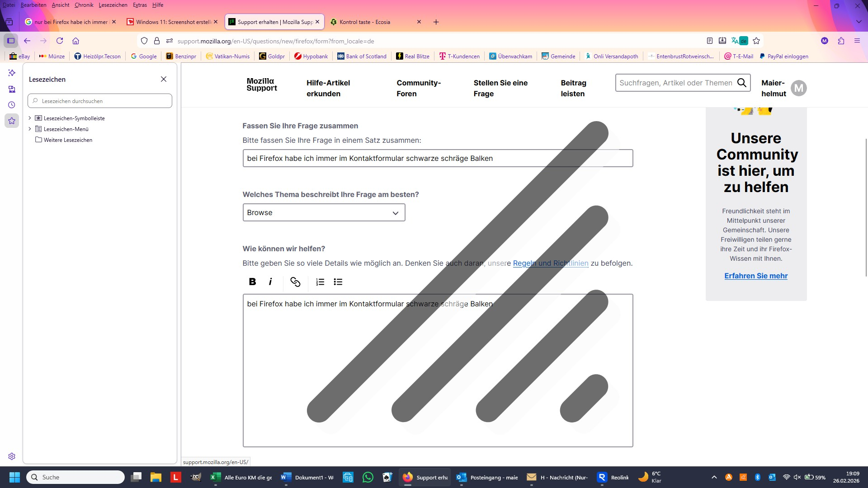Insert a link with the chain icon
Screen dimensions: 868x488
pyautogui.click(x=295, y=282)
